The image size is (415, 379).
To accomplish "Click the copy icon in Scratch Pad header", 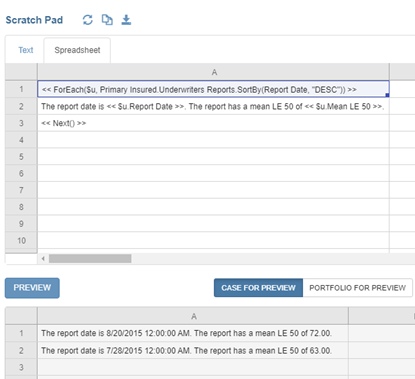I will [107, 20].
